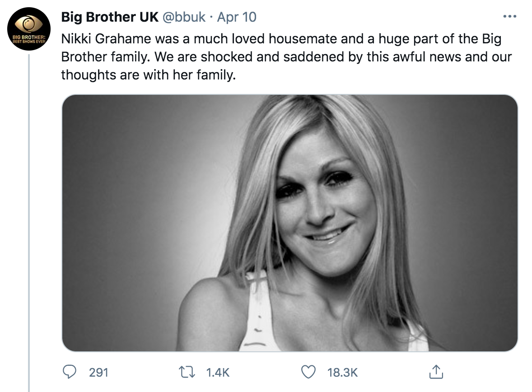View the 1.4K retweets count
The image size is (532, 392).
pyautogui.click(x=216, y=373)
